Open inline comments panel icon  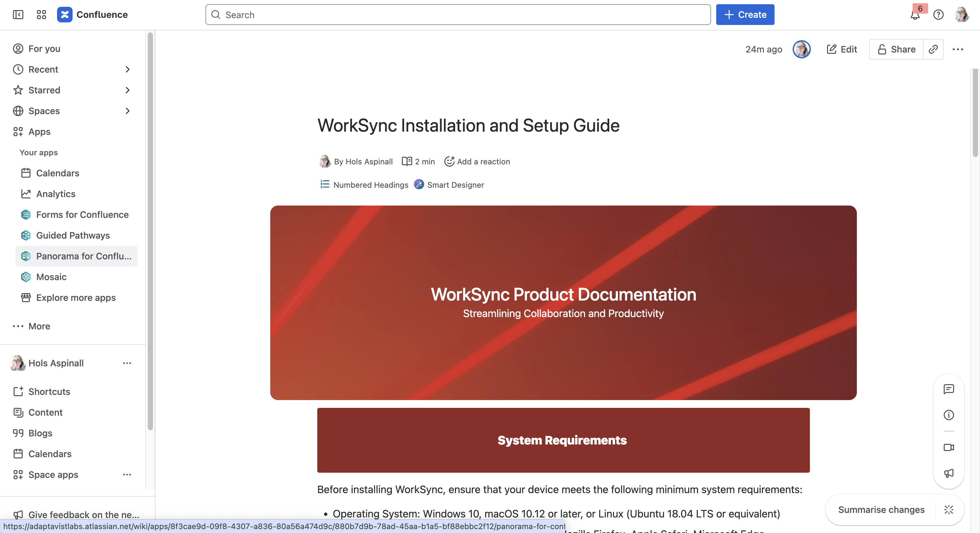pos(949,389)
